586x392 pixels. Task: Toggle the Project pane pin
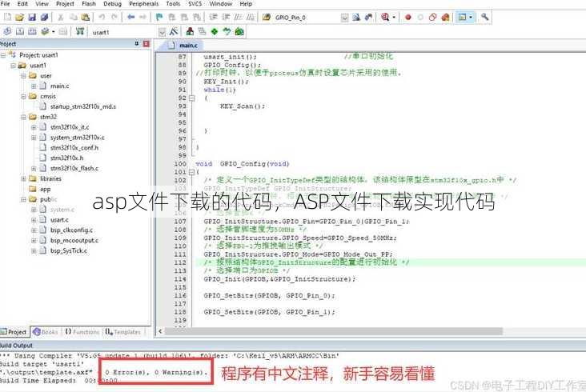(137, 44)
